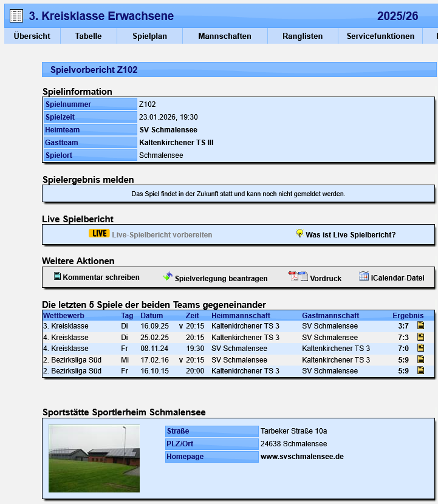This screenshot has width=438, height=504.
Task: Click the postal code 24638 Schmalensee
Action: tap(293, 444)
